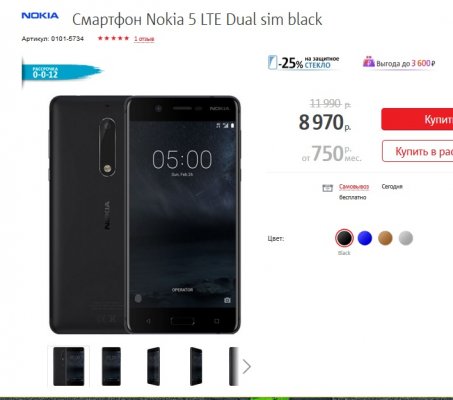Open the -25% на защитное стекло promo
This screenshot has width=453, height=400.
click(303, 62)
